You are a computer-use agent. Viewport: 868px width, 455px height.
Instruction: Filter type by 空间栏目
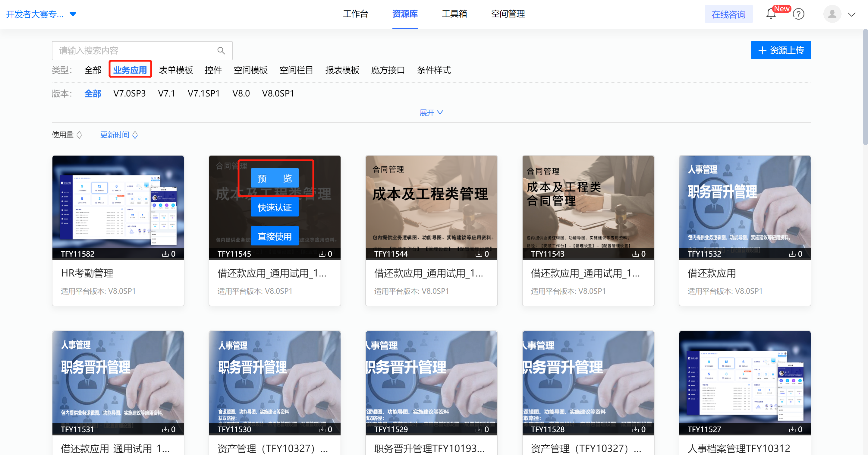297,70
